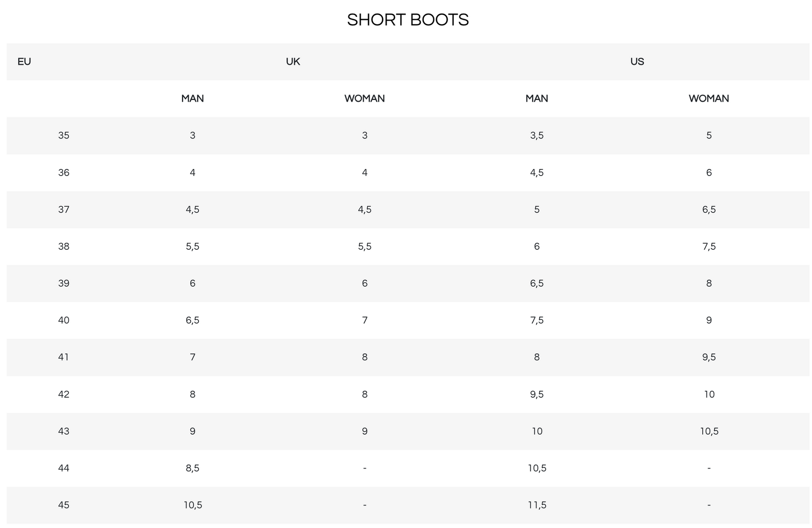Click the EU size 45 cell
This screenshot has width=812, height=528.
[x=64, y=505]
